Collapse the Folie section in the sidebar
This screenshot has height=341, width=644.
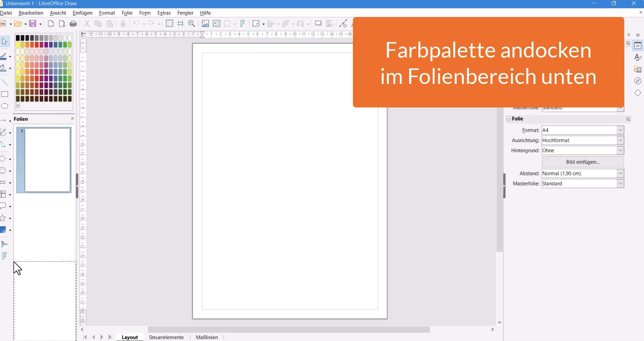click(509, 118)
